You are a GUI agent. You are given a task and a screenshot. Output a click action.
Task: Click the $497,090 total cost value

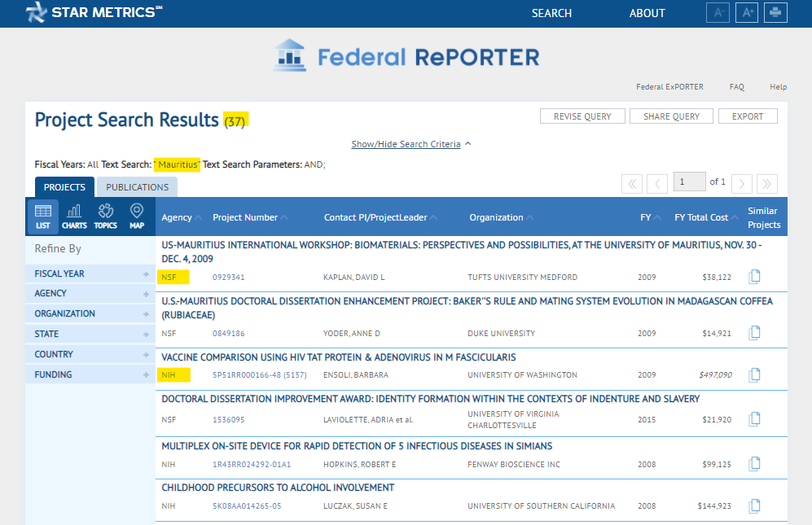pyautogui.click(x=715, y=375)
